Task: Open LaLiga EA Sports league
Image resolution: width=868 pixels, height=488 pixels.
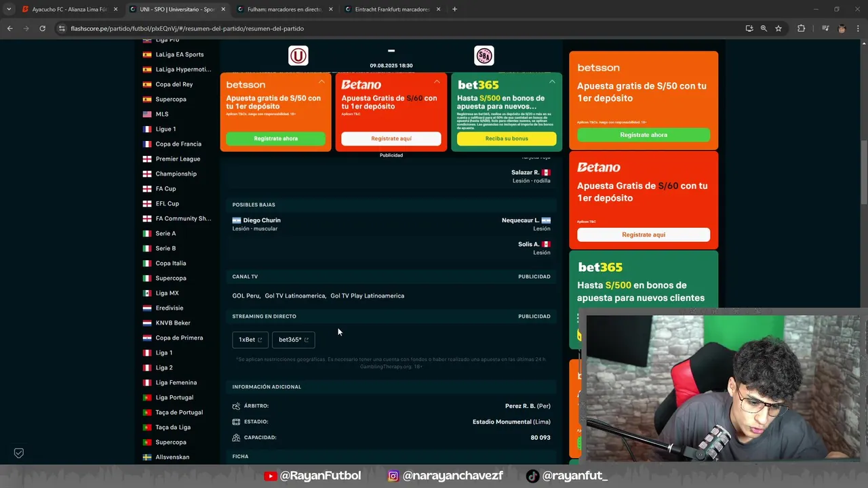Action: click(179, 54)
